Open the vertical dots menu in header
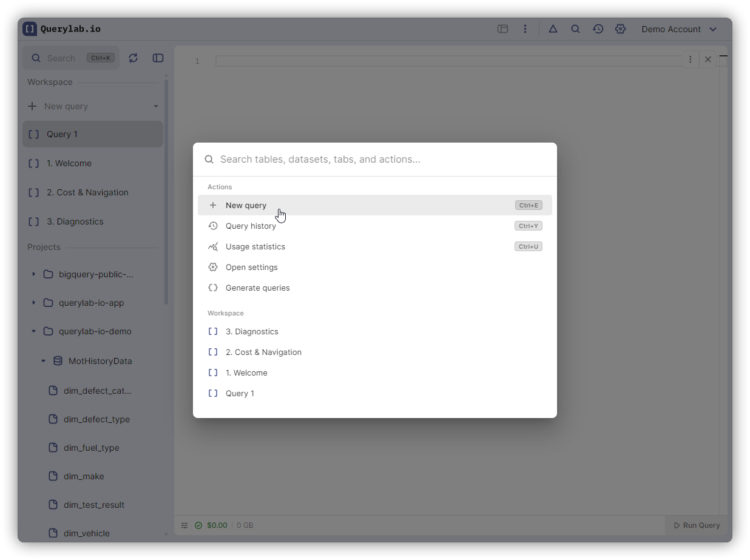Screen dimensions: 750x560 point(525,29)
